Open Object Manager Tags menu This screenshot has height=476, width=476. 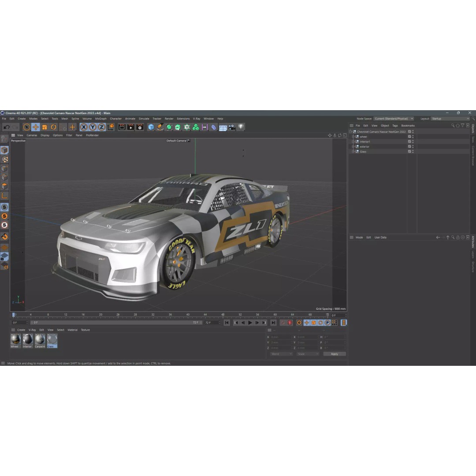point(395,125)
